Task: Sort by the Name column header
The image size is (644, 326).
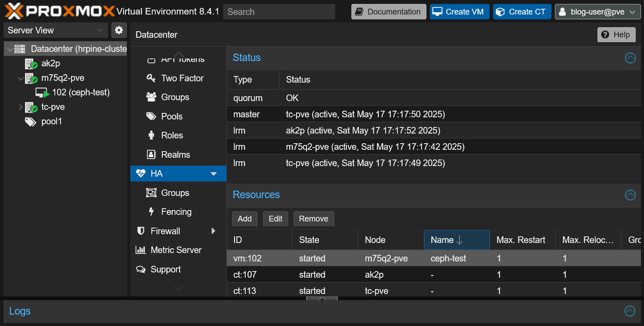Action: tap(457, 240)
